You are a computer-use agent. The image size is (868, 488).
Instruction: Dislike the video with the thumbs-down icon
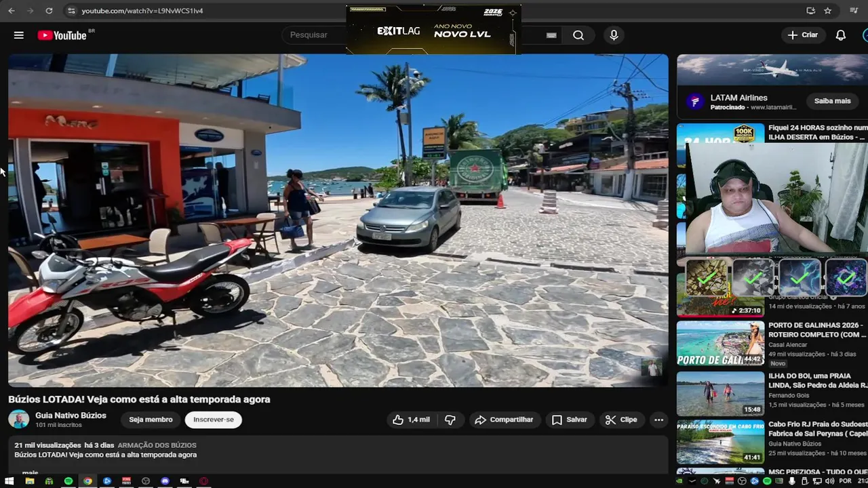tap(450, 420)
